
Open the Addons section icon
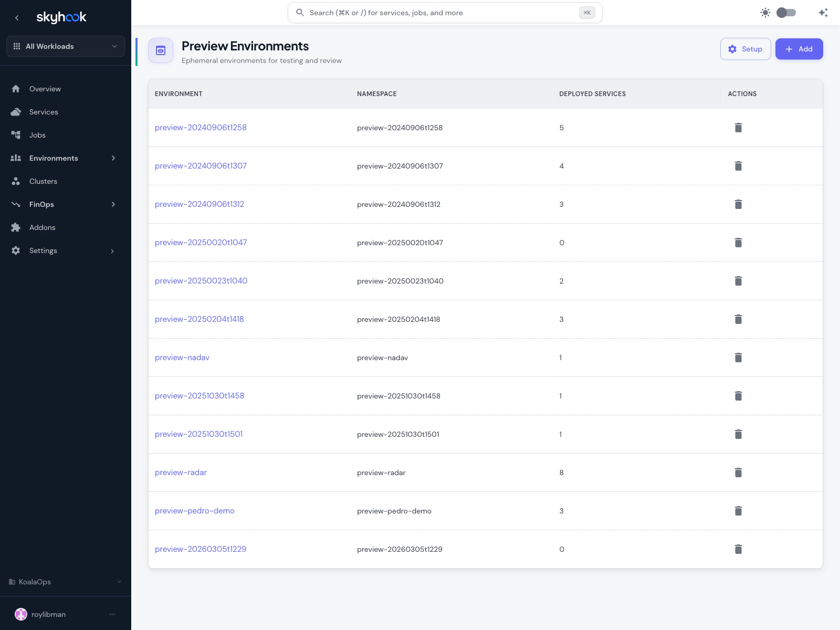[x=16, y=227]
